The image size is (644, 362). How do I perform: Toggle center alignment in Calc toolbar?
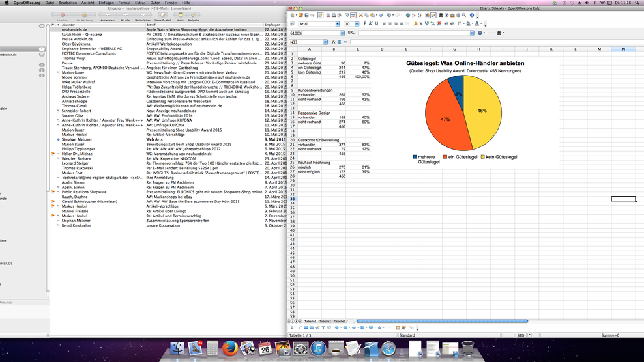click(390, 24)
